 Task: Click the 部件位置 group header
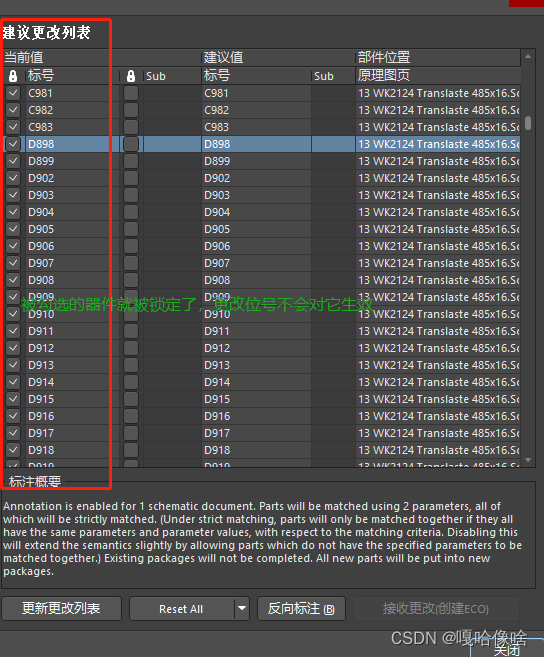coord(384,57)
